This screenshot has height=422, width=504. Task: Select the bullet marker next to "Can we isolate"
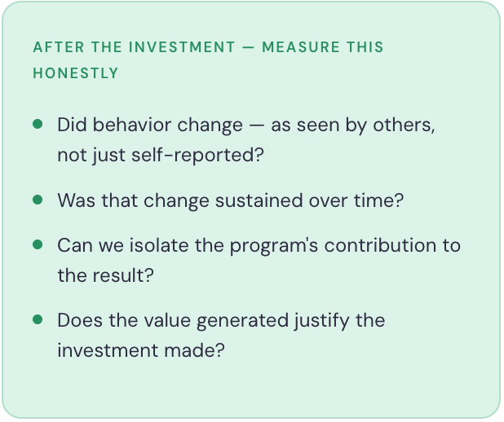(x=38, y=244)
